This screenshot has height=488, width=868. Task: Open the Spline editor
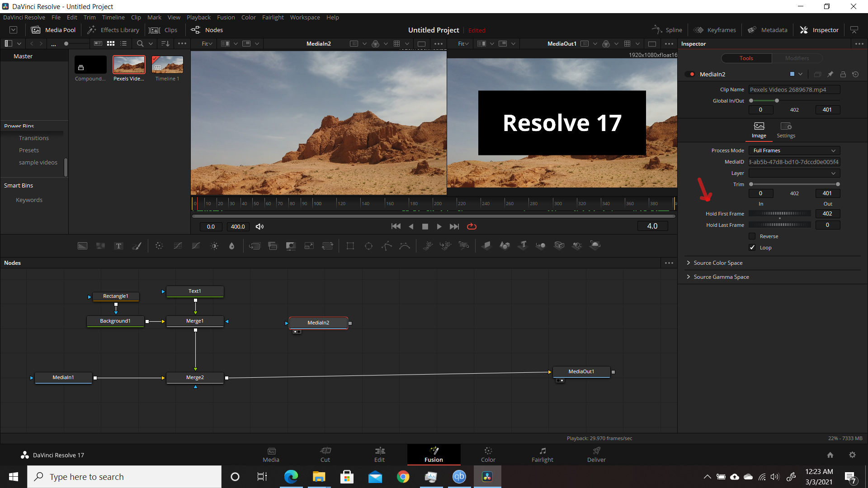[x=667, y=30]
